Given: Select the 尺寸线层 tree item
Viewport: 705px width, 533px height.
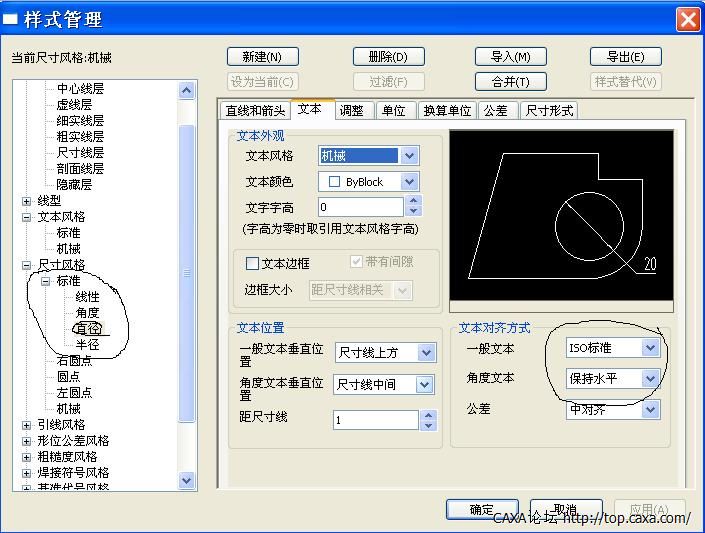Looking at the screenshot, I should 80,152.
